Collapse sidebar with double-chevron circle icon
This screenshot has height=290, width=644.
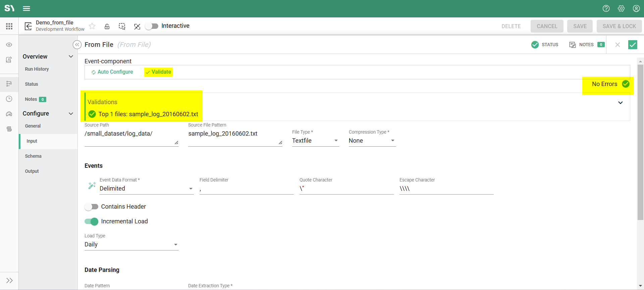coord(77,45)
